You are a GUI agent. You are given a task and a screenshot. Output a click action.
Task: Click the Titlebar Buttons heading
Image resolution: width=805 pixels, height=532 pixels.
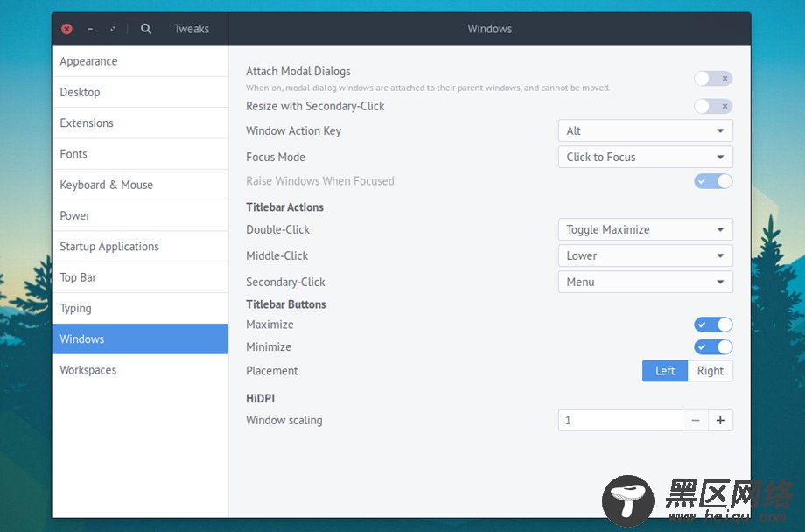point(286,304)
